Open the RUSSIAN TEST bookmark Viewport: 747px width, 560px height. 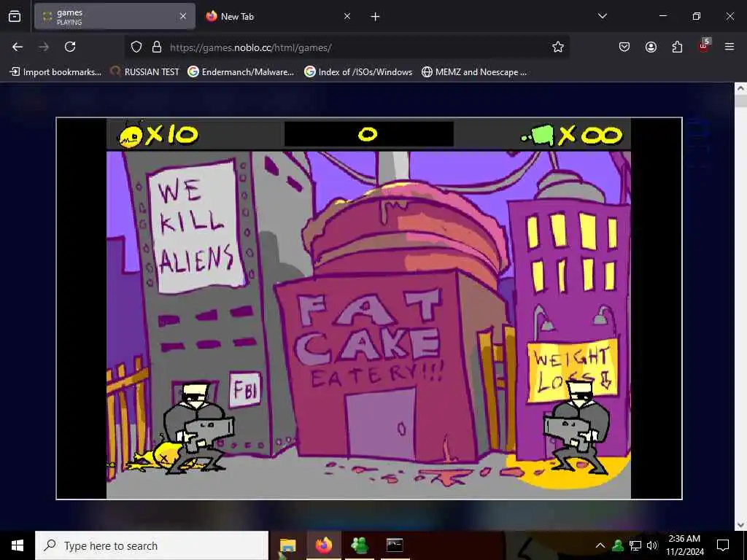[x=145, y=72]
